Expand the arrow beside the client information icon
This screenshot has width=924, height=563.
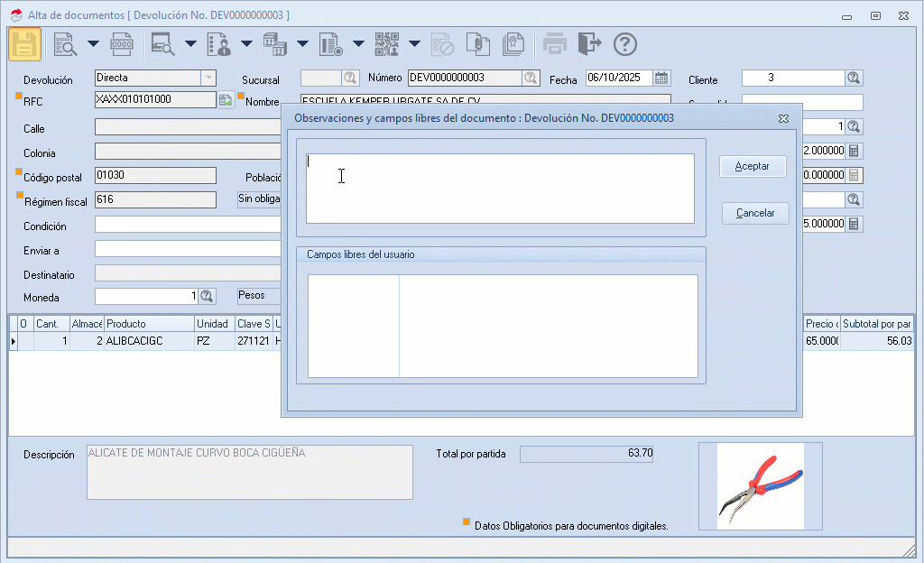246,44
